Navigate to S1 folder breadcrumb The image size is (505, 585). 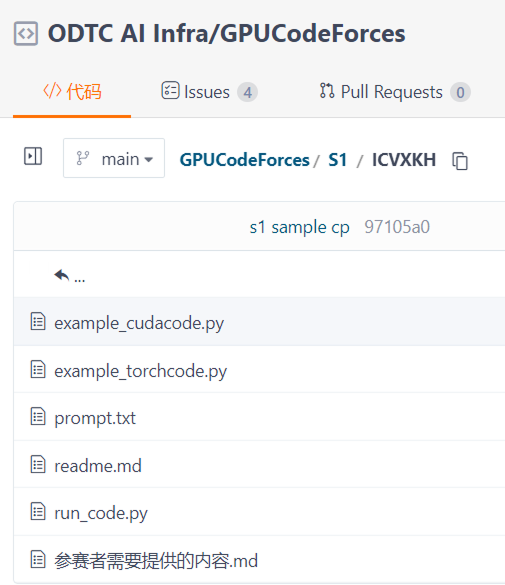[338, 160]
